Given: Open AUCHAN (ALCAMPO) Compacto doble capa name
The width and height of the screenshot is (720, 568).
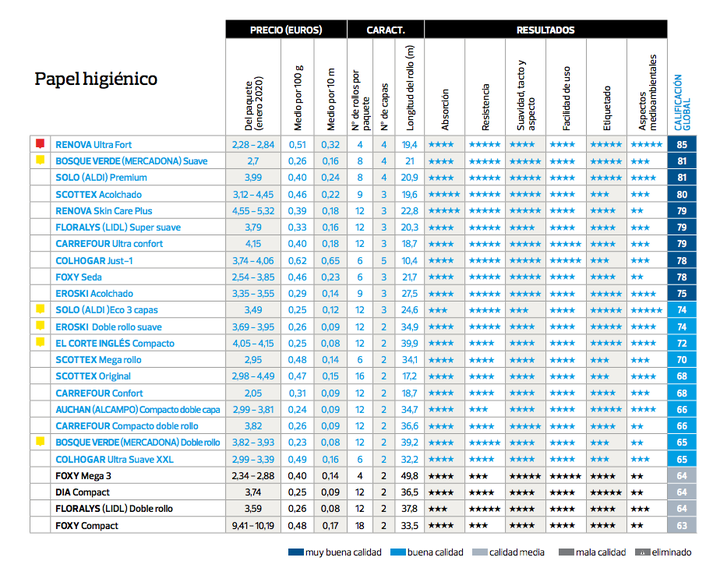Looking at the screenshot, I should (x=138, y=410).
